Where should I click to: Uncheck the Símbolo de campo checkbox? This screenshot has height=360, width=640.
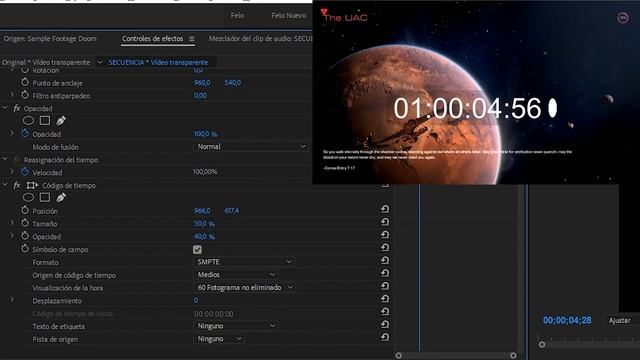point(197,249)
